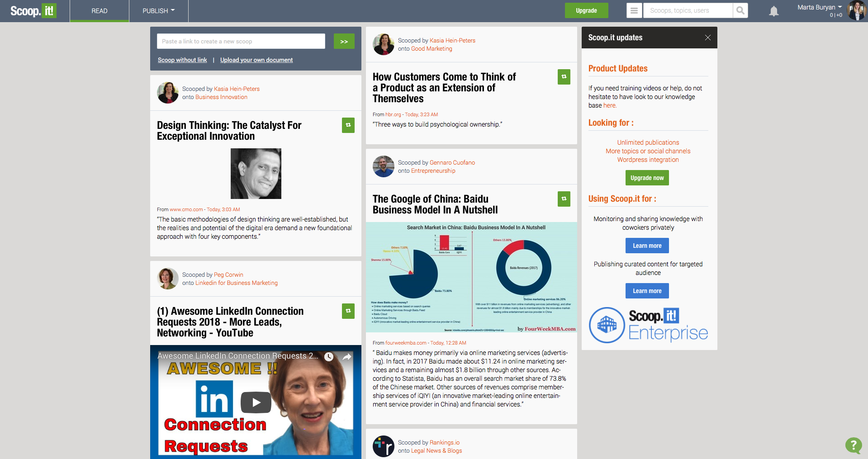868x459 pixels.
Task: Open How Customers Come to Think title
Action: [x=444, y=88]
